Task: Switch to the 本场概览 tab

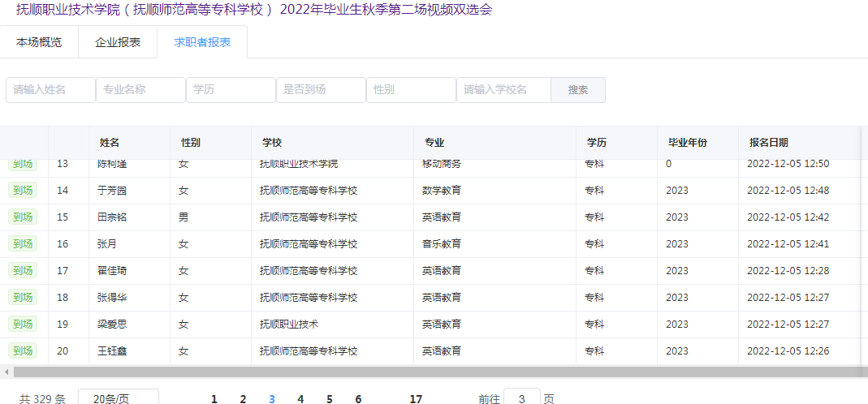Action: [x=39, y=42]
